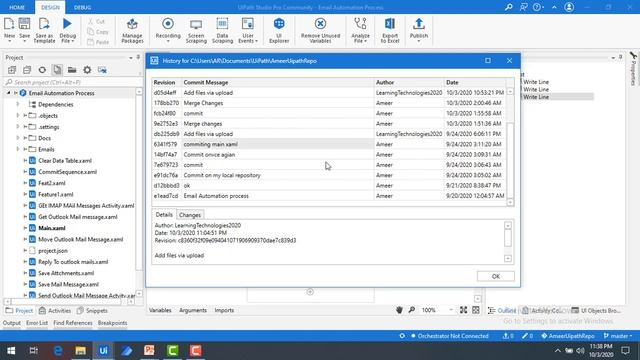Open Main.xaml in project tree
The width and height of the screenshot is (640, 360).
click(51, 228)
